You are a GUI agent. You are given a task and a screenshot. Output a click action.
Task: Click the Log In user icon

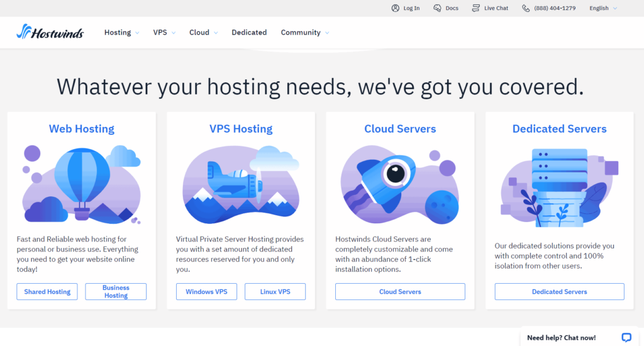(x=395, y=8)
